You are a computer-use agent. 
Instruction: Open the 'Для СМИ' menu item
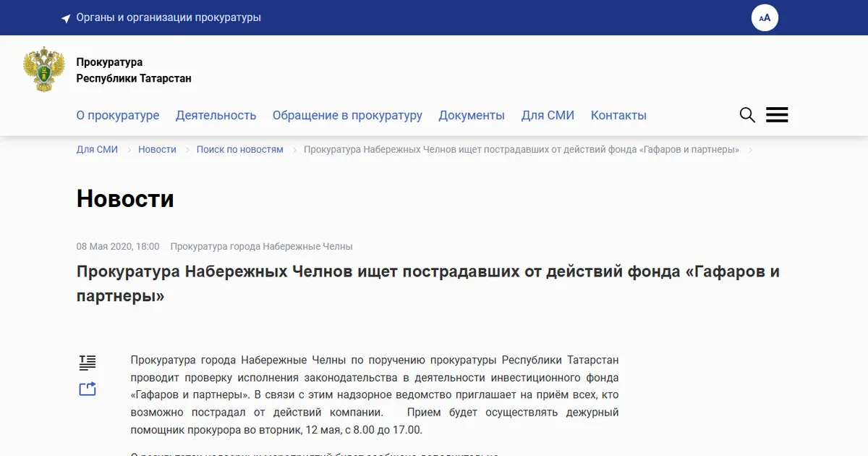pos(548,115)
